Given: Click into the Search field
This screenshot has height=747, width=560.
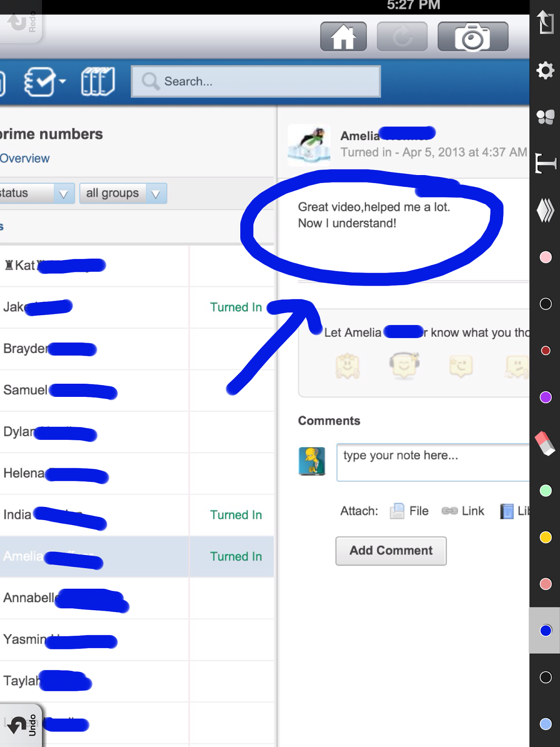Looking at the screenshot, I should [256, 81].
